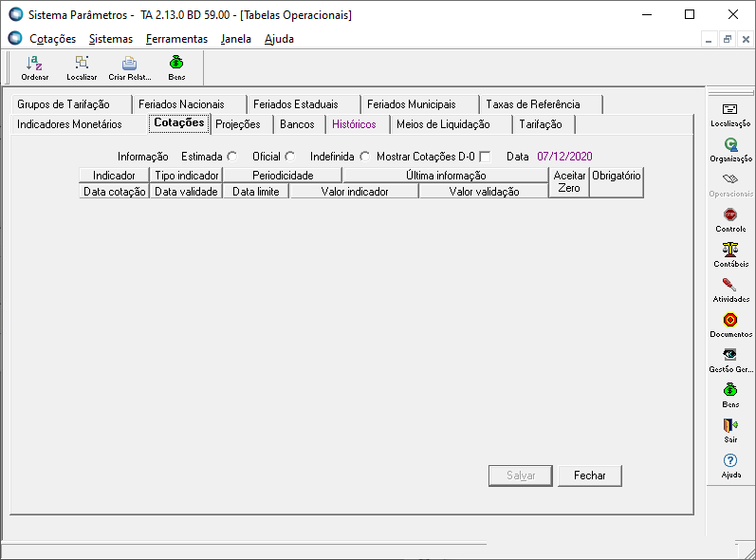Switch to Históricos tab
The width and height of the screenshot is (756, 560).
click(x=358, y=124)
